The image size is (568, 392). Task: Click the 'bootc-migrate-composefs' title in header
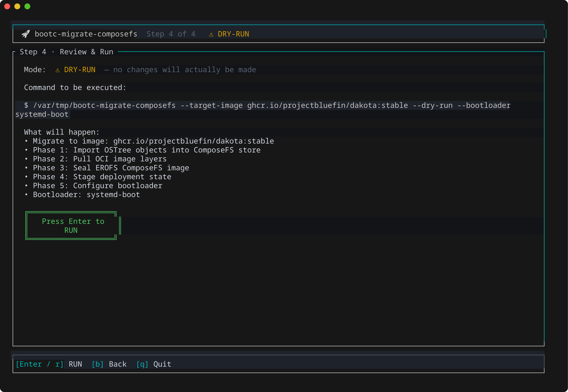[x=86, y=34]
